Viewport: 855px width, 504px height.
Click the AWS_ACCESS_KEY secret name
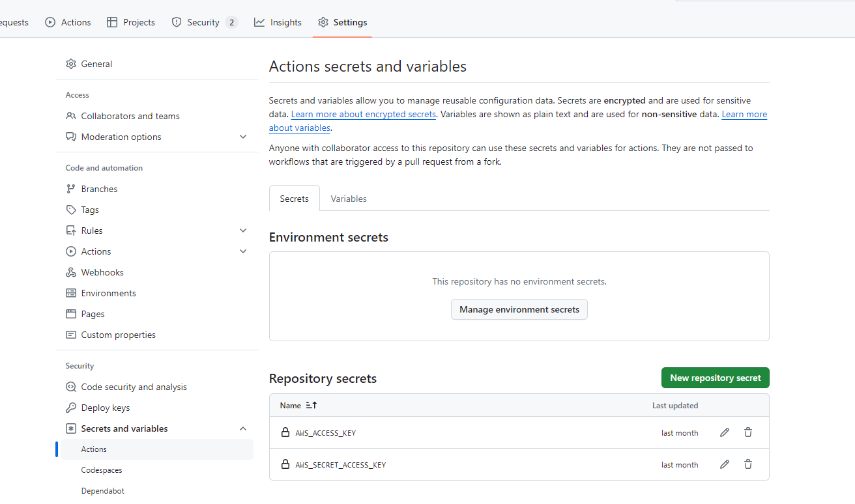(326, 433)
